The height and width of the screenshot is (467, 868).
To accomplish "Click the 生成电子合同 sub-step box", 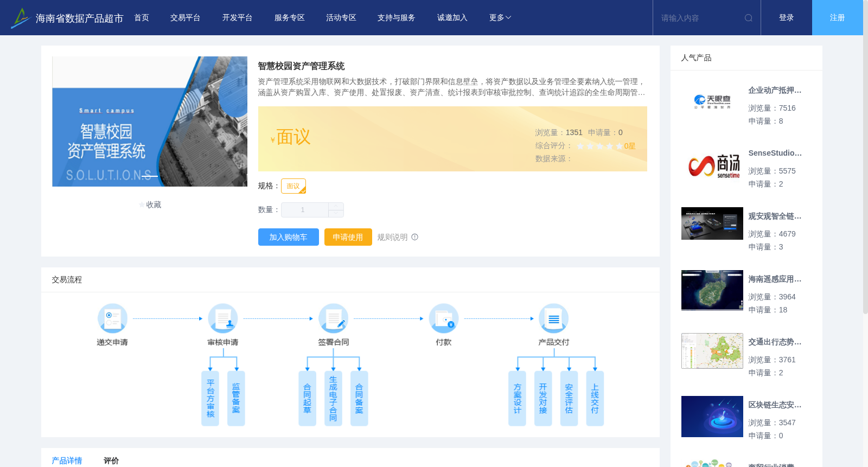I will (x=333, y=399).
